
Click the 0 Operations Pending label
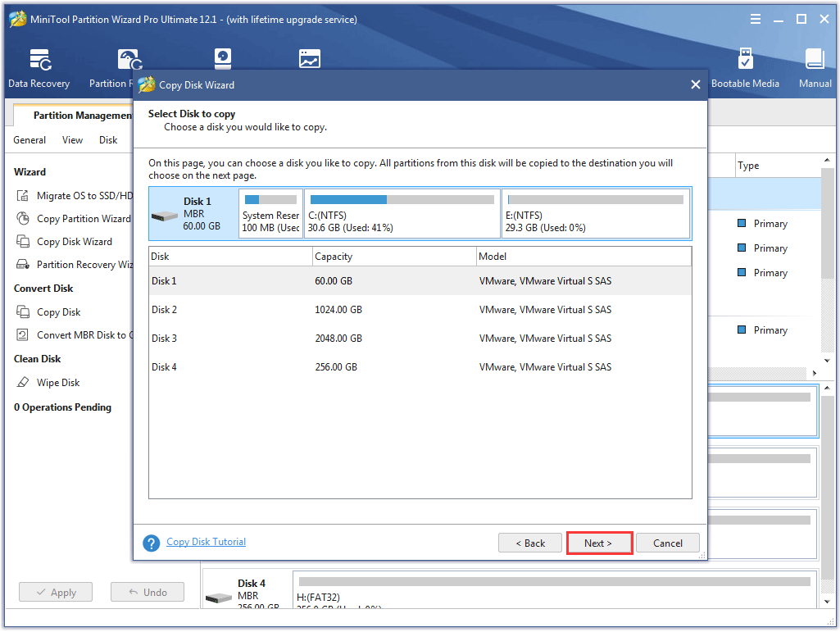[62, 407]
